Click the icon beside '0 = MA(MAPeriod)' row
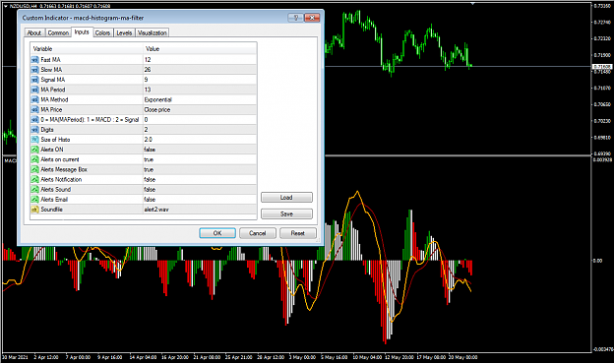Viewport: 615px width, 364px height. pyautogui.click(x=34, y=120)
